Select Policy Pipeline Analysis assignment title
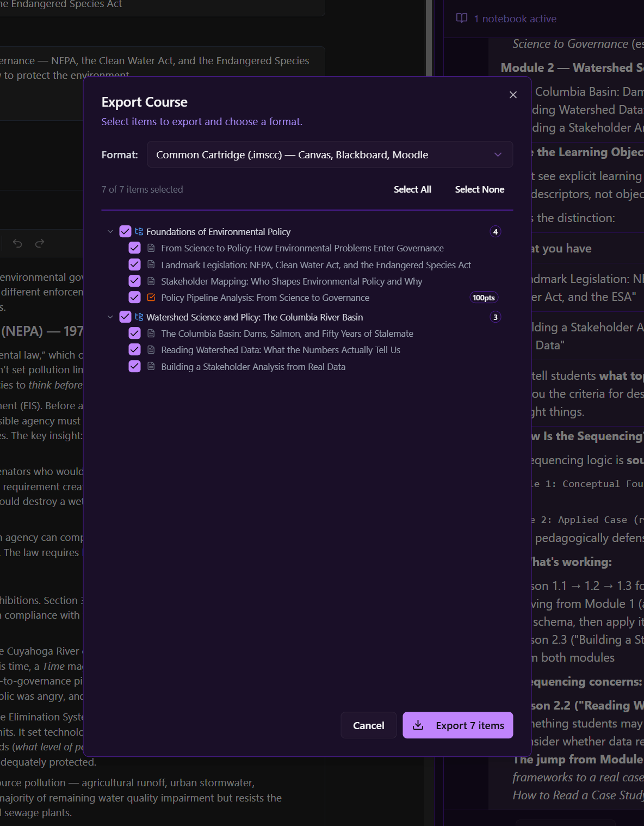The image size is (644, 826). [x=265, y=298]
